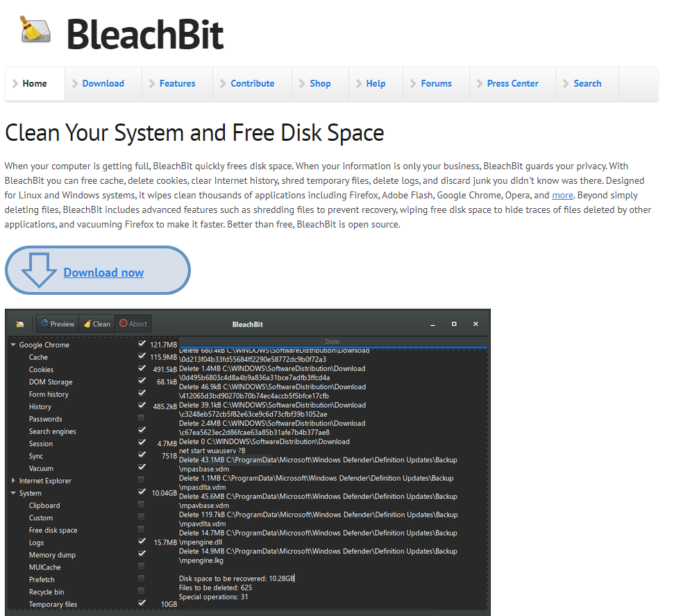Screen dimensions: 681x616
Task: Click the red Abort icon
Action: [124, 323]
